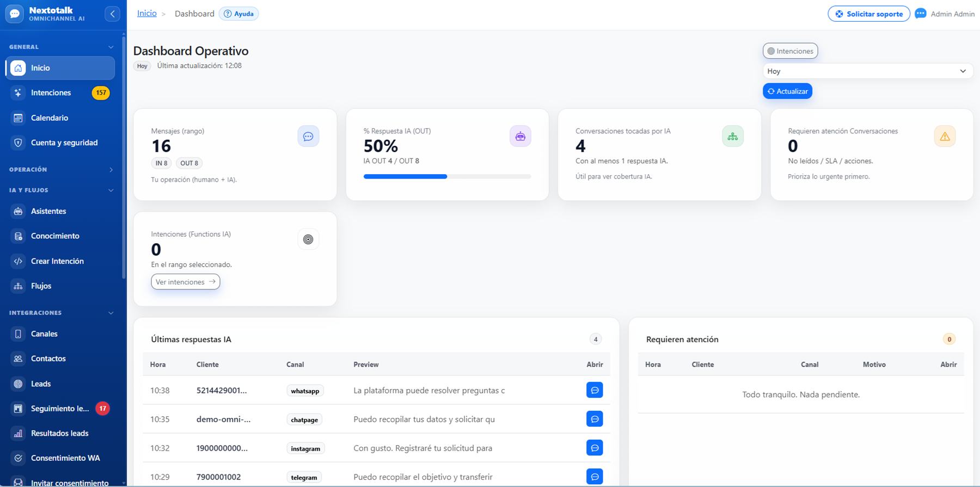The image size is (980, 487).
Task: Open Calendario in the sidebar
Action: pos(60,118)
